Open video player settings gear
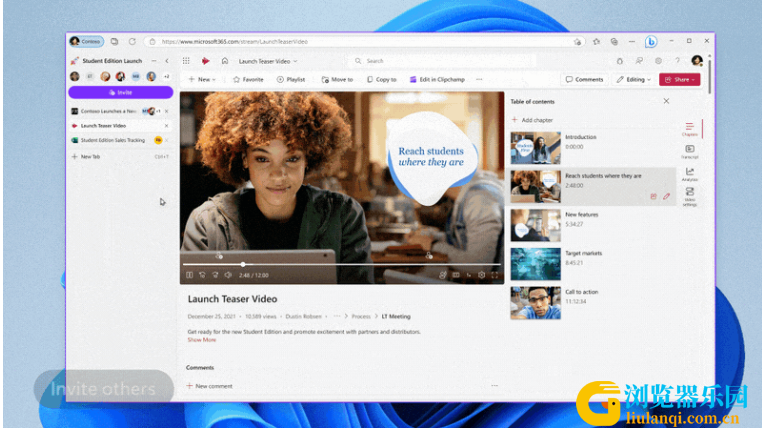The height and width of the screenshot is (428, 762). 481,275
